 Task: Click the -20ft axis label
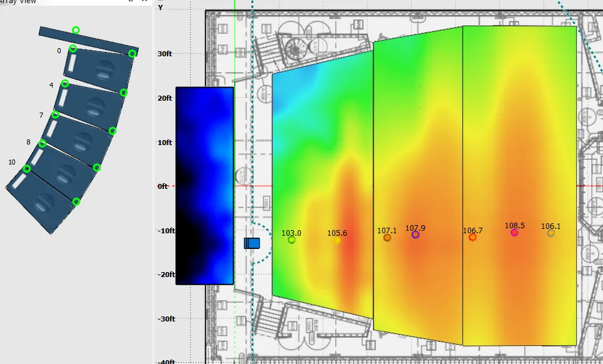coord(166,275)
